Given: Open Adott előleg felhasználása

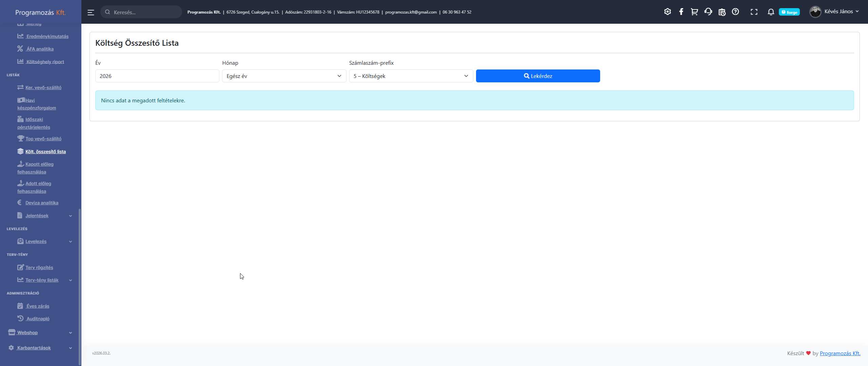Looking at the screenshot, I should click(34, 187).
